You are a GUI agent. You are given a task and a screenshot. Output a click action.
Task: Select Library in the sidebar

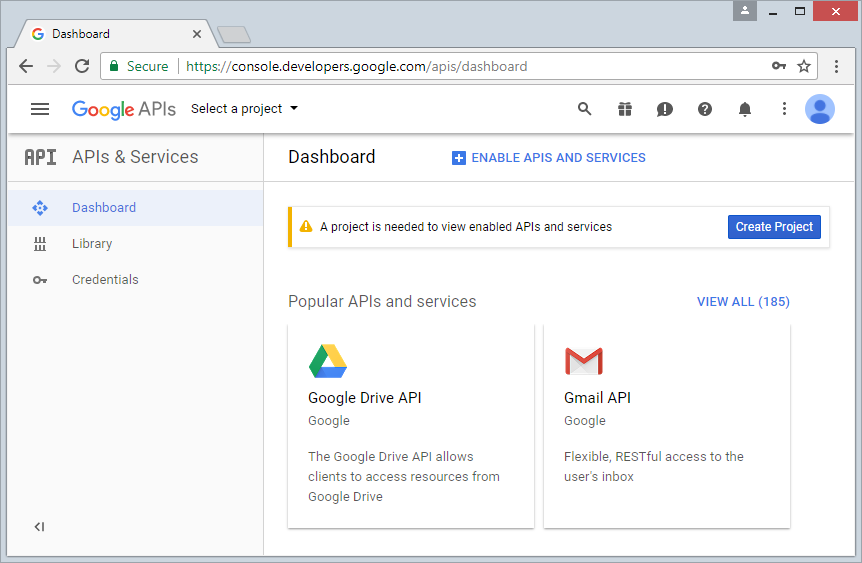coord(92,244)
